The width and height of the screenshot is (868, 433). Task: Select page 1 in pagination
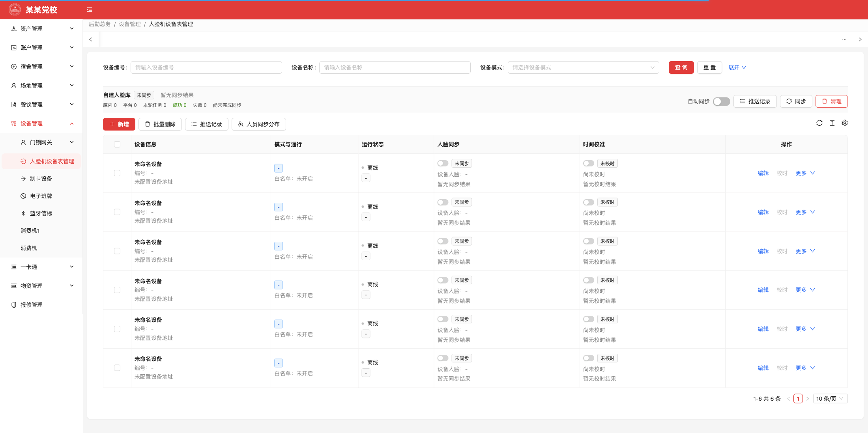point(798,399)
